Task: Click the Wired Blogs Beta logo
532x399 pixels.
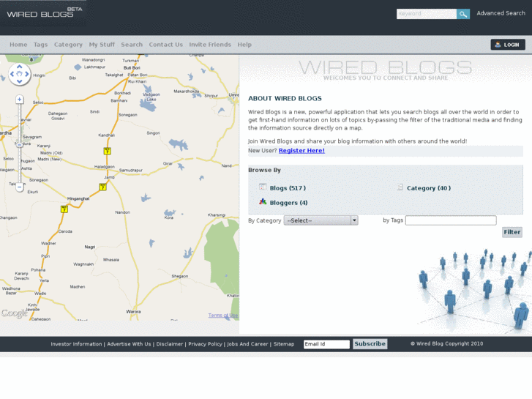Action: (x=44, y=12)
